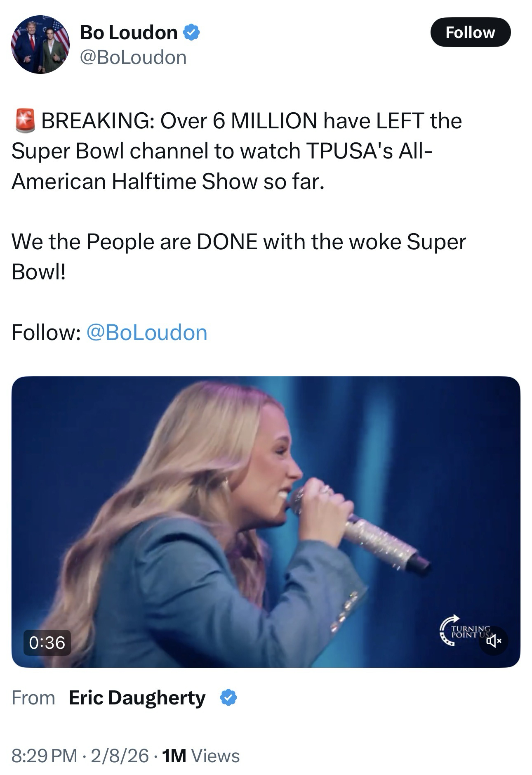Click Eric Daugherty's blue verified checkmark

click(228, 698)
